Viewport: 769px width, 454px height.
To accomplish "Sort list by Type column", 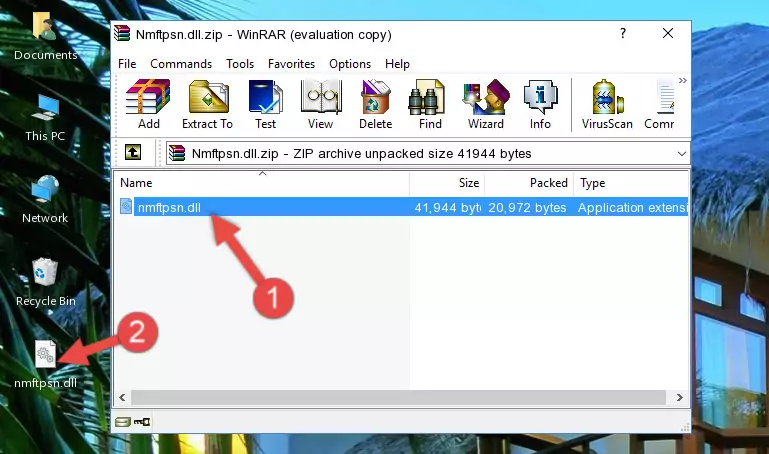I will pos(631,183).
